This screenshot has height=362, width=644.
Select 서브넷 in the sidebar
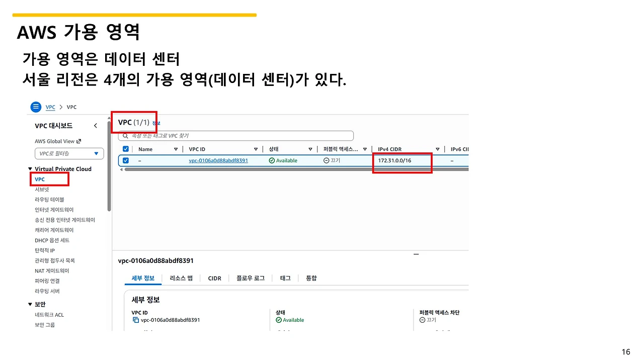[x=41, y=189]
